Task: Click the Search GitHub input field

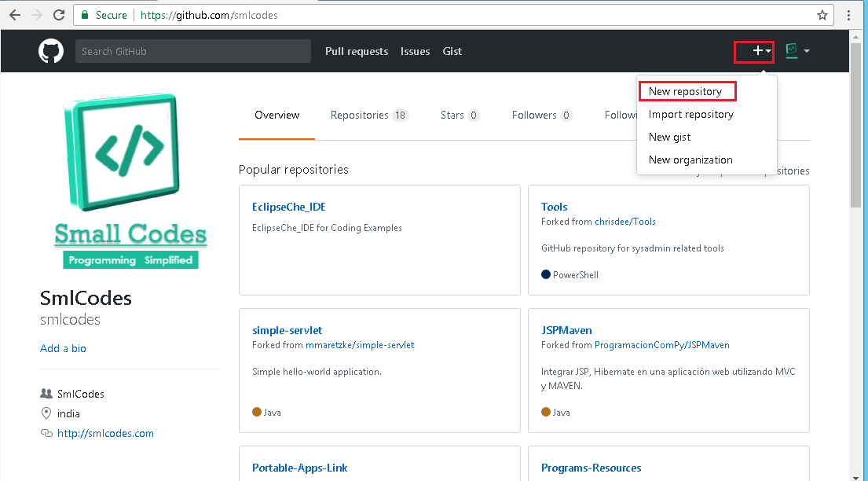Action: (192, 51)
